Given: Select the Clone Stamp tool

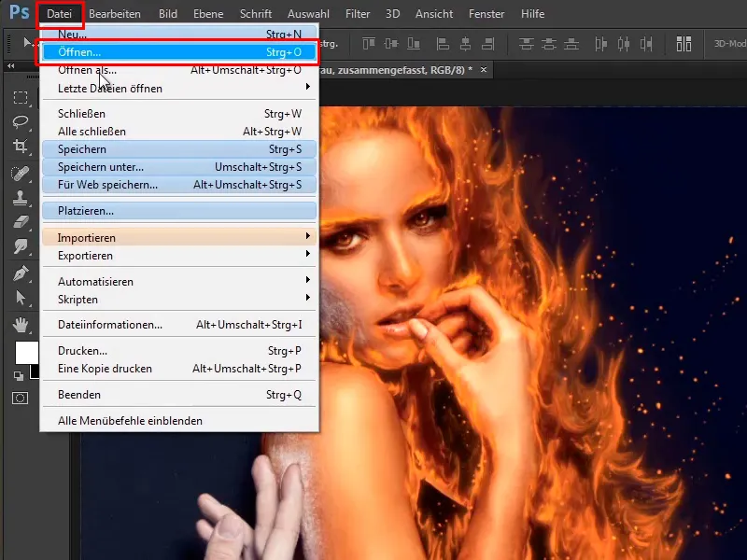Looking at the screenshot, I should click(x=20, y=198).
